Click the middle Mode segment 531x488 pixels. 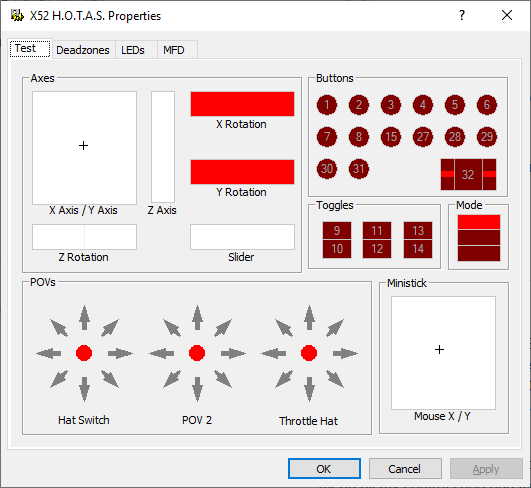coord(479,237)
